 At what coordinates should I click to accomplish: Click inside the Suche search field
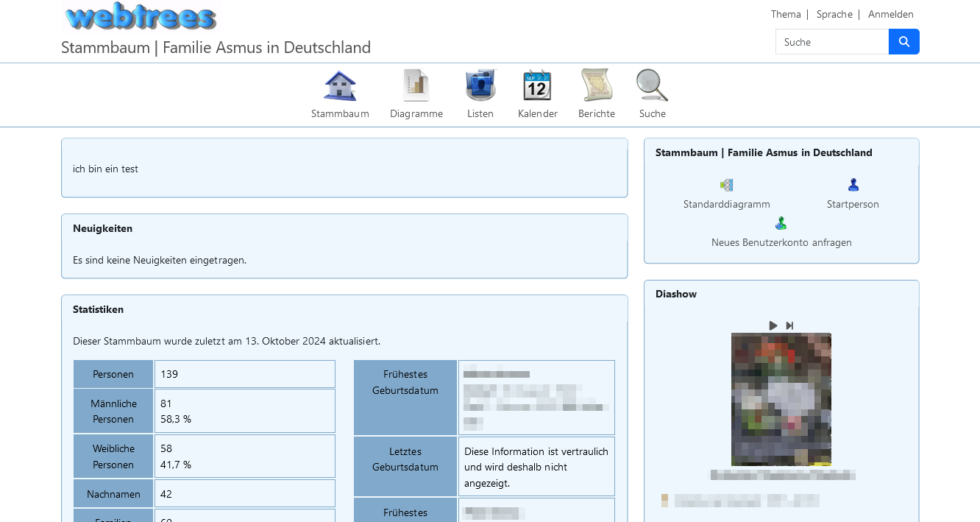point(832,41)
